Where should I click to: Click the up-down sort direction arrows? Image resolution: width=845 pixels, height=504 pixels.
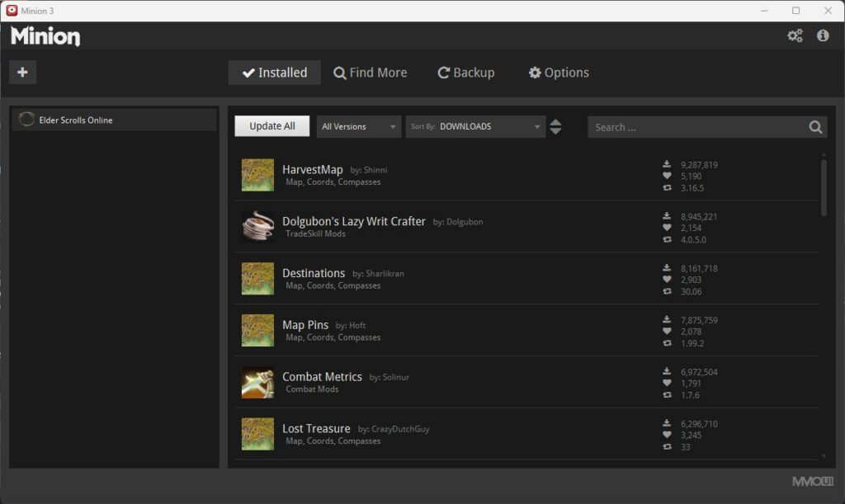[x=555, y=126]
